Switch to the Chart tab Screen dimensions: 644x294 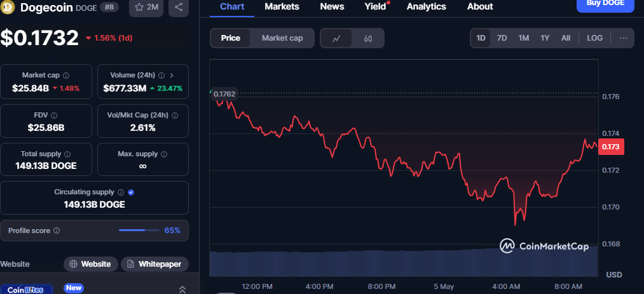pos(232,6)
